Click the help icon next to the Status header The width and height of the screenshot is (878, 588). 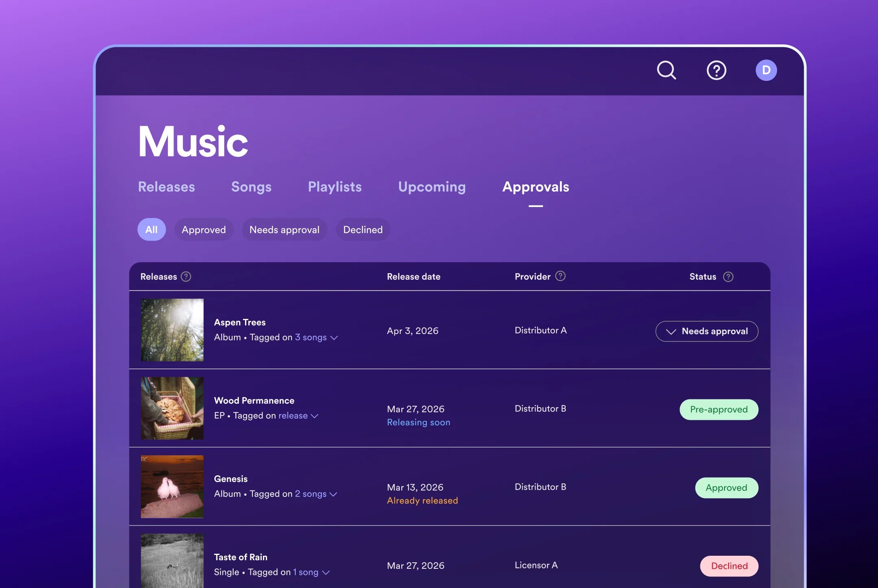(x=728, y=277)
